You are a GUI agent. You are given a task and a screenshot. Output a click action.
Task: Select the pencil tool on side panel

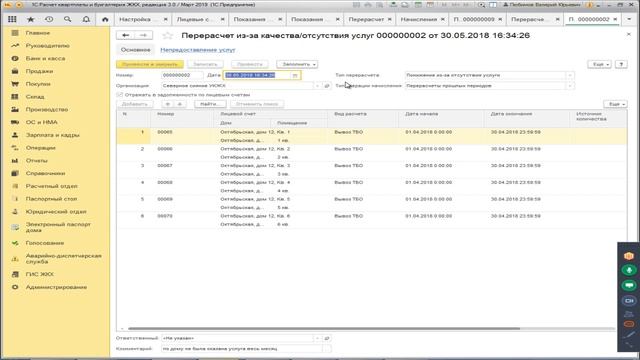pyautogui.click(x=629, y=335)
